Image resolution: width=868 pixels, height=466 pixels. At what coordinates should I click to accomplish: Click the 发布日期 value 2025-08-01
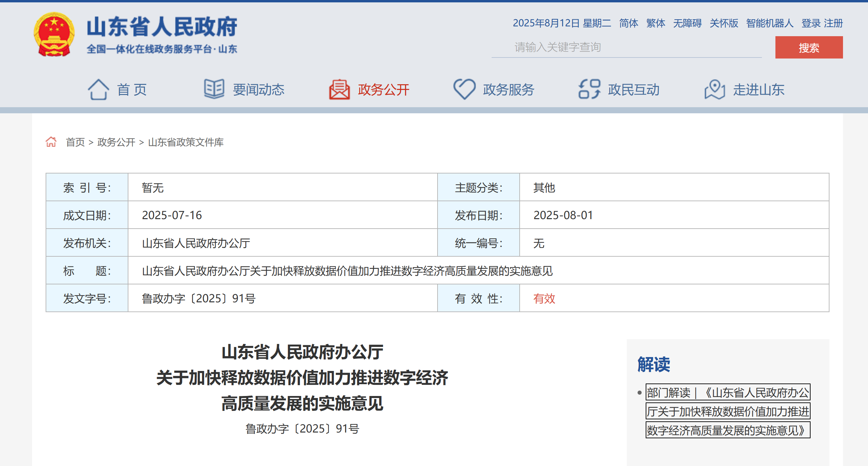pos(563,215)
